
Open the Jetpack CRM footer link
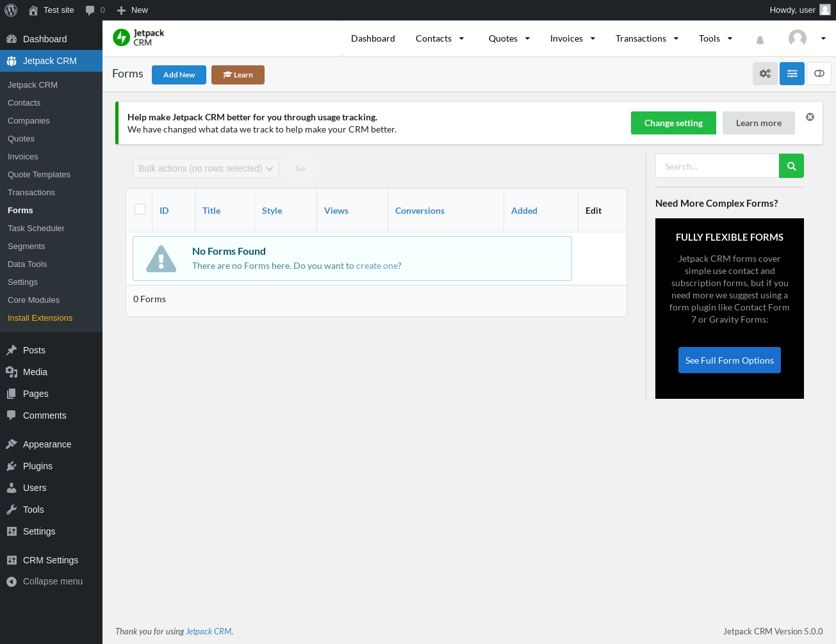coord(209,631)
